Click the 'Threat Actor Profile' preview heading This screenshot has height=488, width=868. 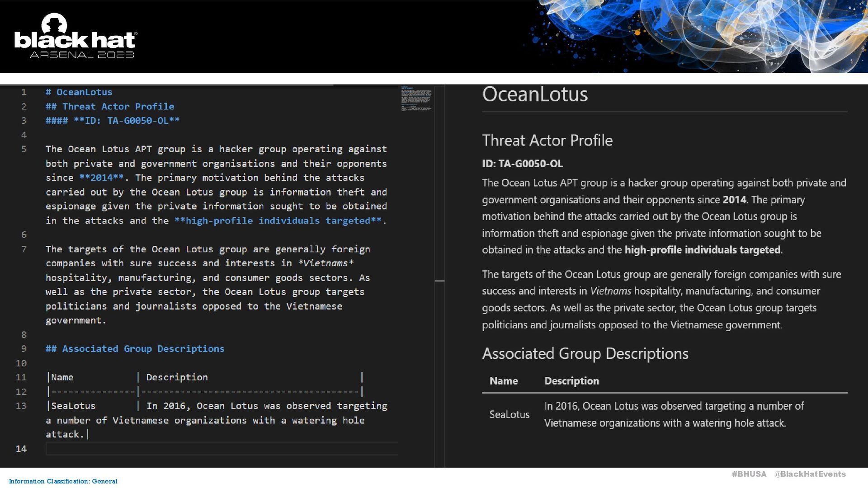(x=547, y=141)
